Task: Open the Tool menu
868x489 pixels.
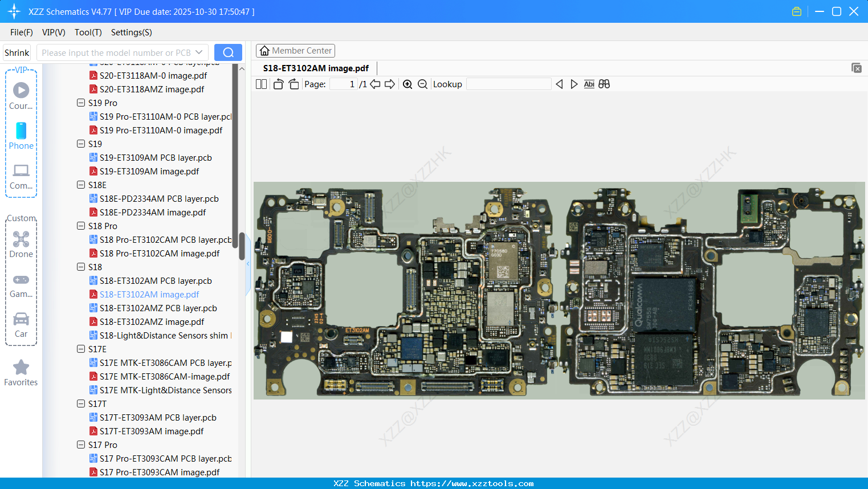Action: tap(88, 32)
